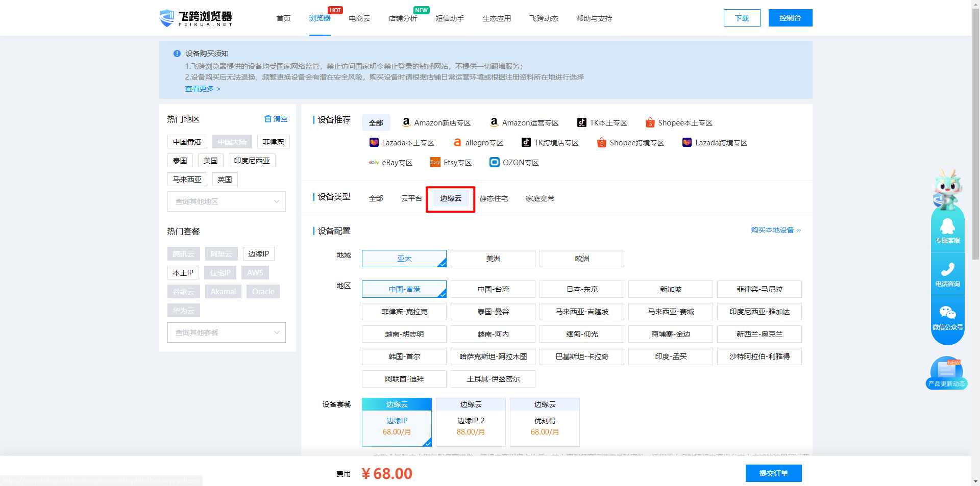980x486 pixels.
Task: Click the 下载 button
Action: pos(742,18)
